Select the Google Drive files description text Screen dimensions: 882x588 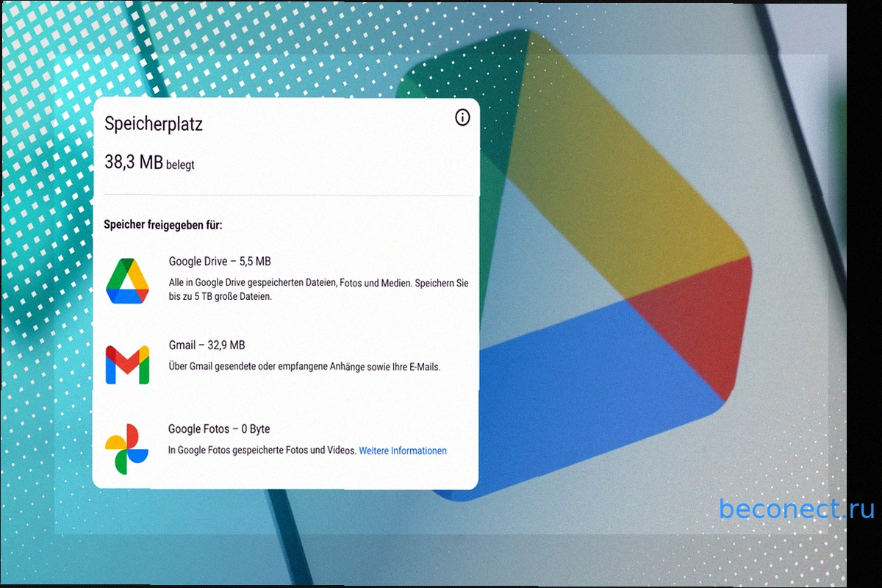click(x=318, y=290)
